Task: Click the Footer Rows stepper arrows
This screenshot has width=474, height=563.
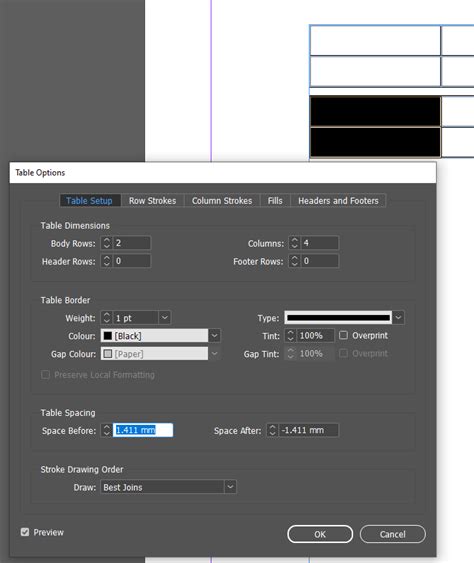Action: coord(294,261)
